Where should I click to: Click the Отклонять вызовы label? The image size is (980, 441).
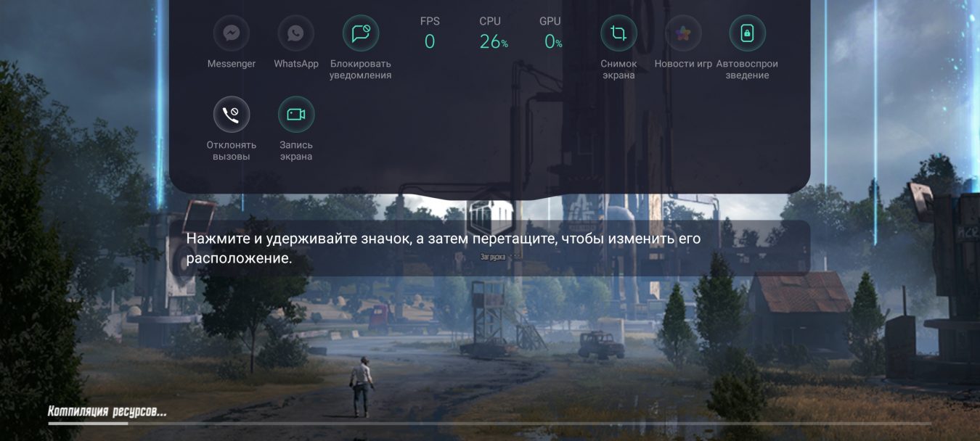click(x=232, y=151)
